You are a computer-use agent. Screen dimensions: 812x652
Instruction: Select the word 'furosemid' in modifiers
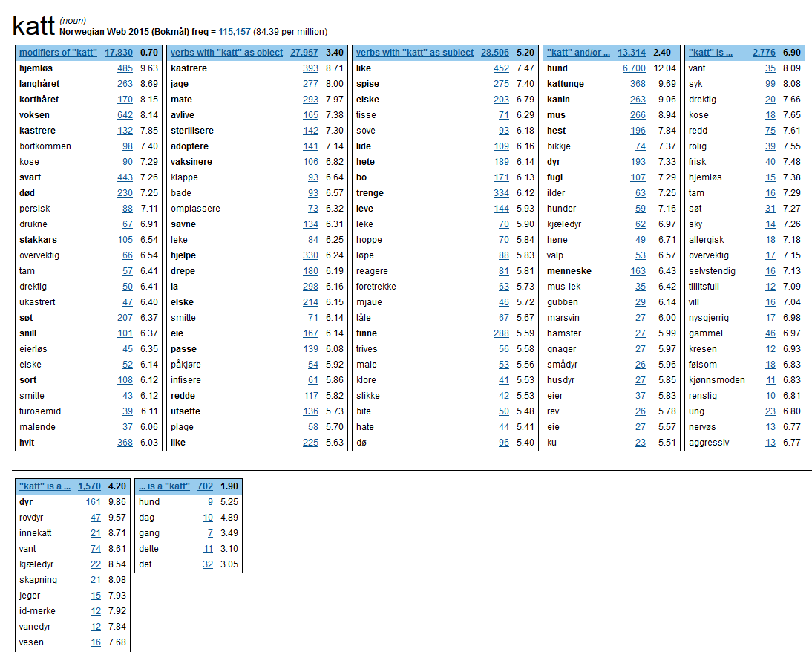coord(40,411)
